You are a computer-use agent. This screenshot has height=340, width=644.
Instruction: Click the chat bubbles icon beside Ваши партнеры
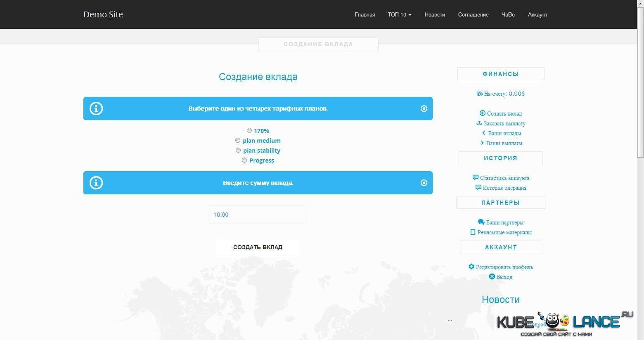pyautogui.click(x=481, y=222)
